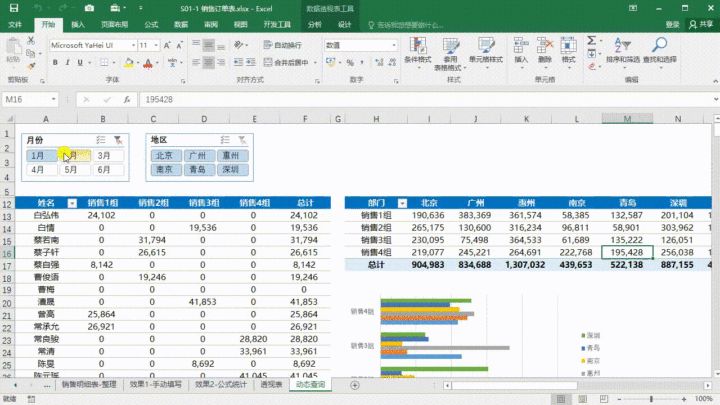Switch to the 开发工具 ribbon tab
The height and width of the screenshot is (405, 720).
pos(277,24)
